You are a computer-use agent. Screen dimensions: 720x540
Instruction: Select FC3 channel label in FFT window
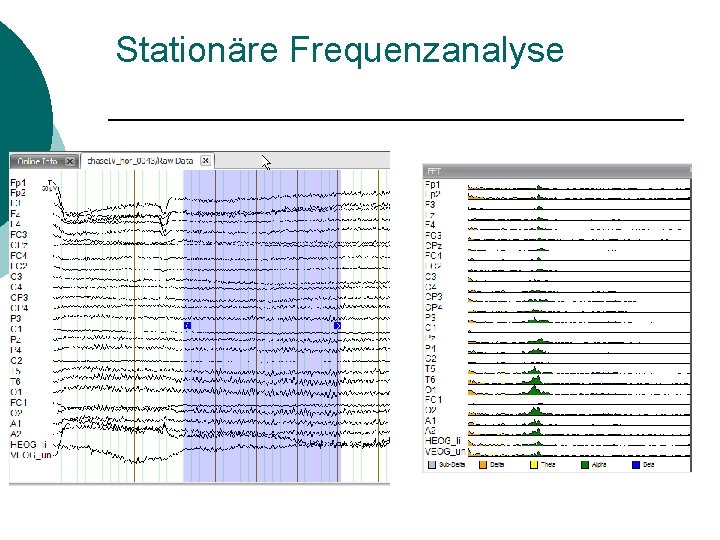pos(433,235)
